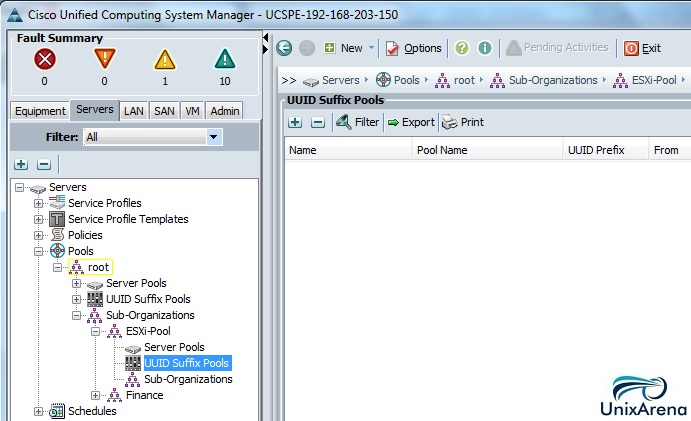Screen dimensions: 691x421
Task: Print the UUID Suffix Pools table
Action: coord(463,122)
